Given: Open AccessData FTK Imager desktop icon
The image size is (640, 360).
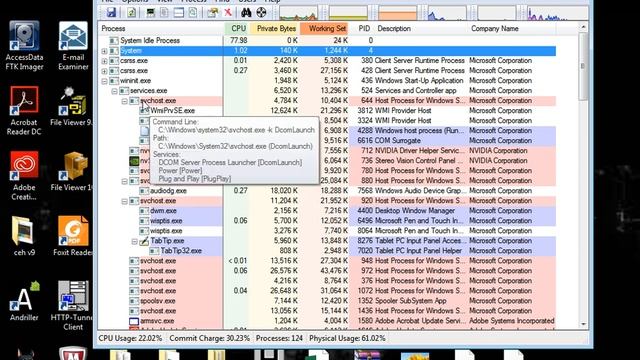Looking at the screenshot, I should pyautogui.click(x=24, y=46).
